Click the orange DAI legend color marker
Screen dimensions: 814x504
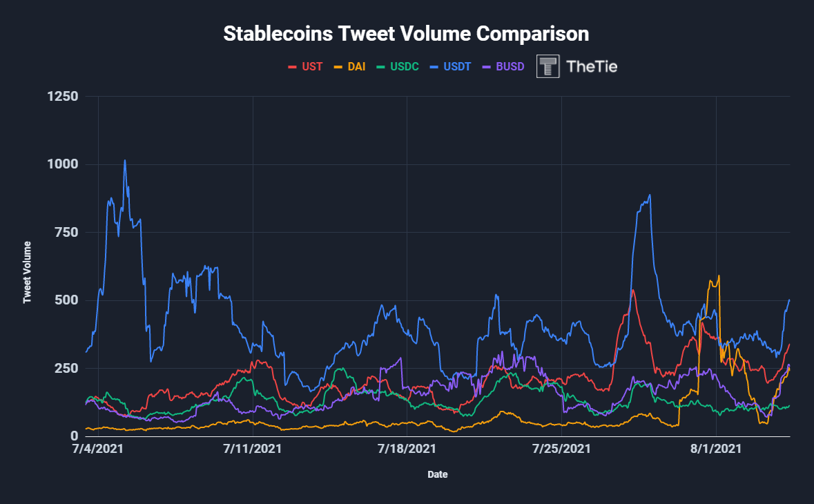338,67
